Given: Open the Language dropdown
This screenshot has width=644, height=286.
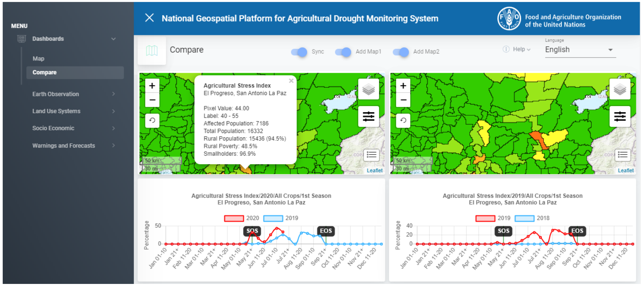Looking at the screenshot, I should point(580,50).
